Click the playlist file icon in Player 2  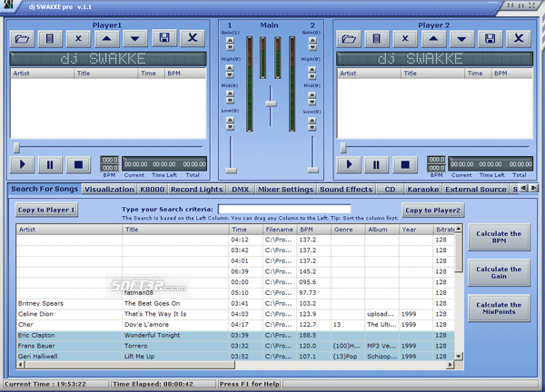click(377, 38)
